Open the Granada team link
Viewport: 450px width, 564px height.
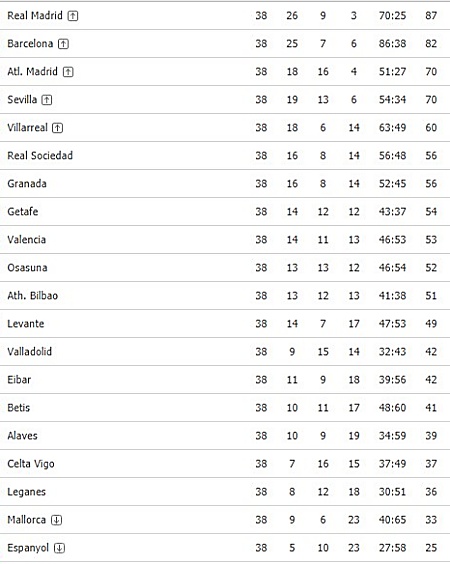pyautogui.click(x=27, y=183)
